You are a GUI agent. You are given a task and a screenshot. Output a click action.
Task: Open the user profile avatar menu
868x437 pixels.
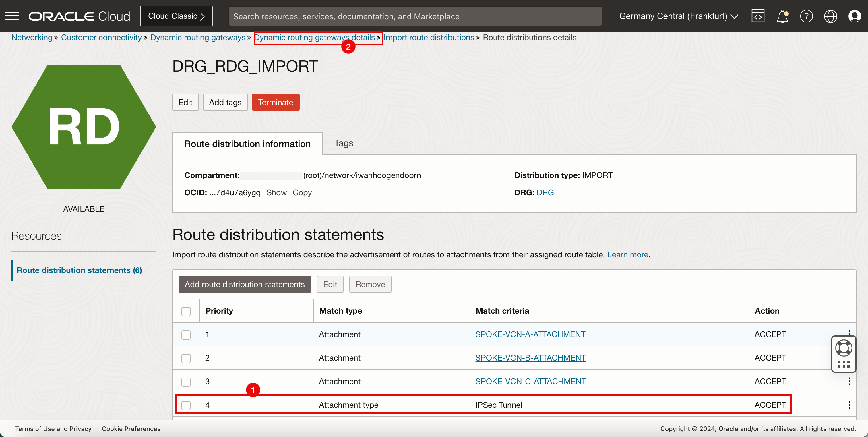(855, 16)
